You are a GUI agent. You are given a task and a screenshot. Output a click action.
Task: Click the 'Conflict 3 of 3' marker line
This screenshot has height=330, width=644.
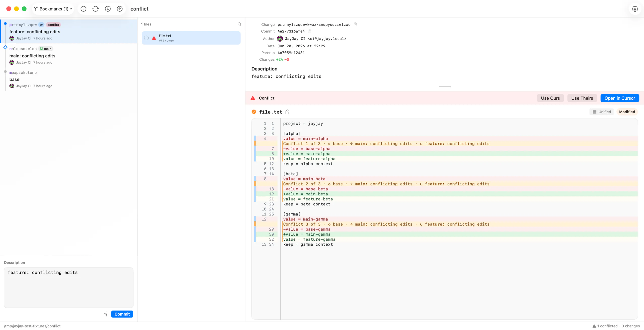460,224
